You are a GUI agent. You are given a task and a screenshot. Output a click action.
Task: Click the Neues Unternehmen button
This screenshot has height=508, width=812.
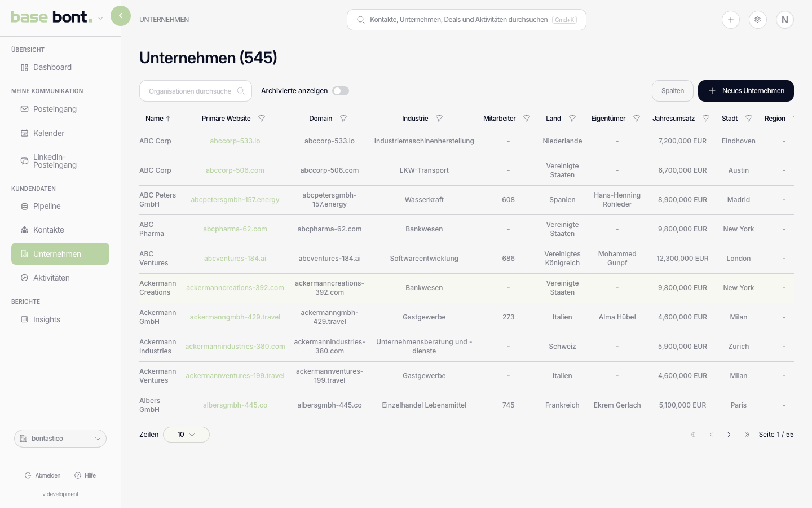(x=746, y=91)
